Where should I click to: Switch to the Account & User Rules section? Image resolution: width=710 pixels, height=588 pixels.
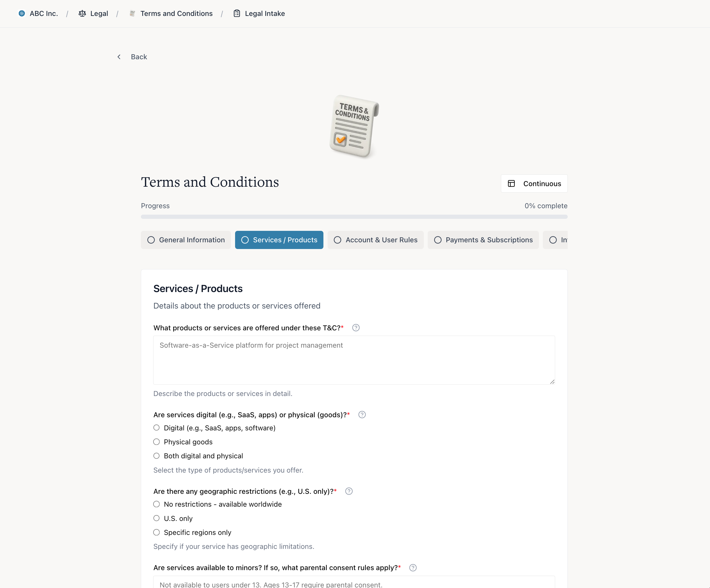point(375,240)
